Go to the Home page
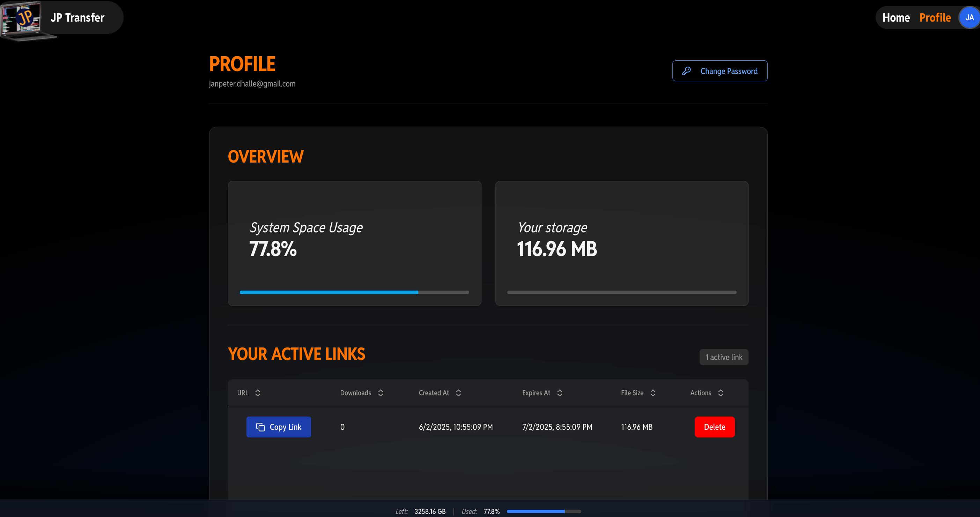The width and height of the screenshot is (980, 517). click(896, 17)
